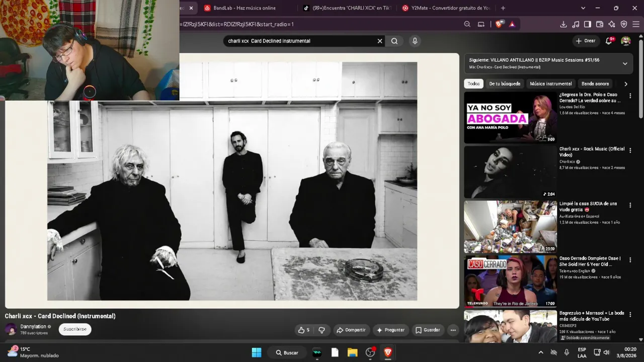644x362 pixels.
Task: Select the 'Banda sonora' filter chip
Action: pyautogui.click(x=595, y=84)
